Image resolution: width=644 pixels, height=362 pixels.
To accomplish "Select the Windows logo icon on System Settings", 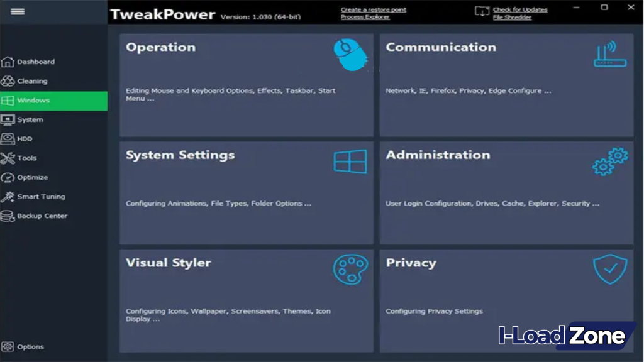I will [x=350, y=162].
